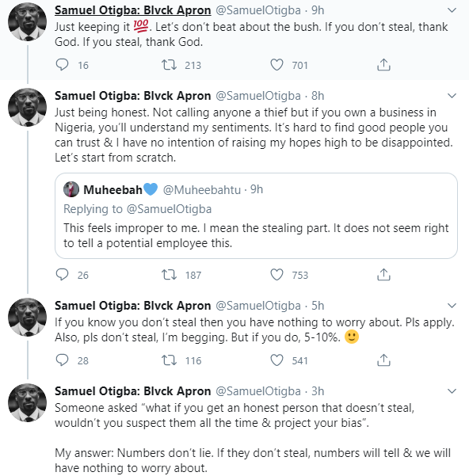The width and height of the screenshot is (469, 476).
Task: Retweet the tweet with 187 retweets
Action: [169, 275]
